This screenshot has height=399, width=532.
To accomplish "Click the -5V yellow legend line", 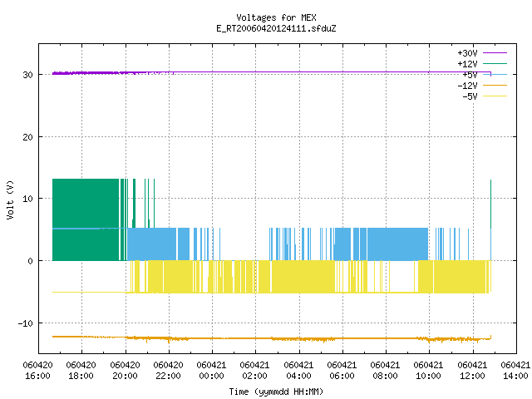I will tap(495, 96).
